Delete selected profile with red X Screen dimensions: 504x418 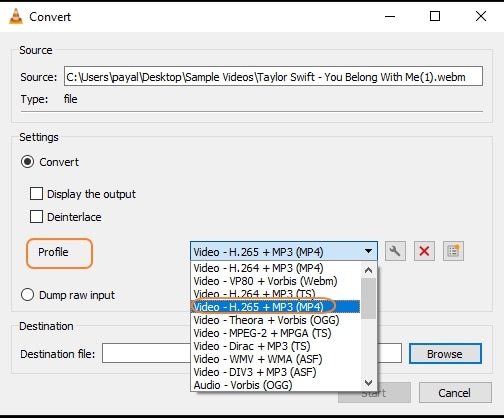click(424, 251)
